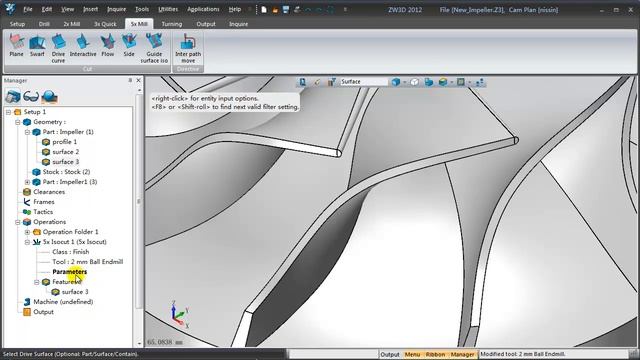This screenshot has width=640, height=360.
Task: Click the Open file icon in title bar
Action: click(275, 9)
